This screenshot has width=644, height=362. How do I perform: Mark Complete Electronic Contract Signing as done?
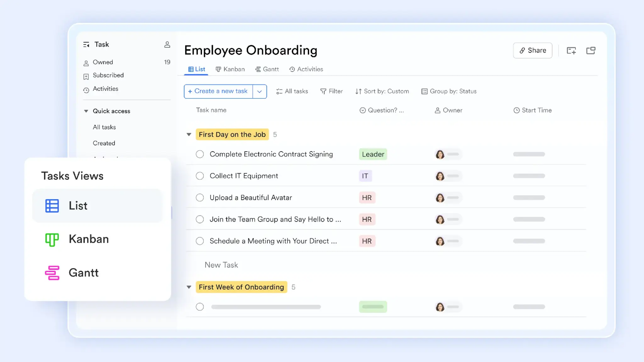click(200, 154)
